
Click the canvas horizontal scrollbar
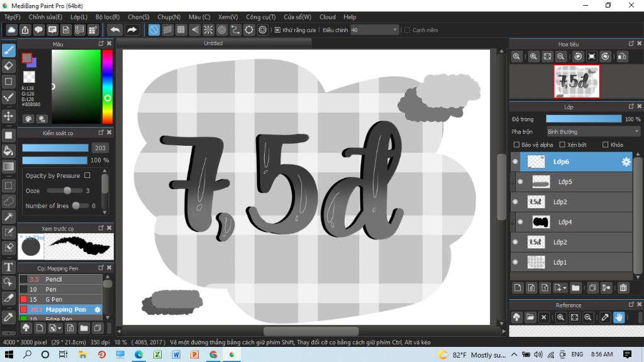coord(311,331)
